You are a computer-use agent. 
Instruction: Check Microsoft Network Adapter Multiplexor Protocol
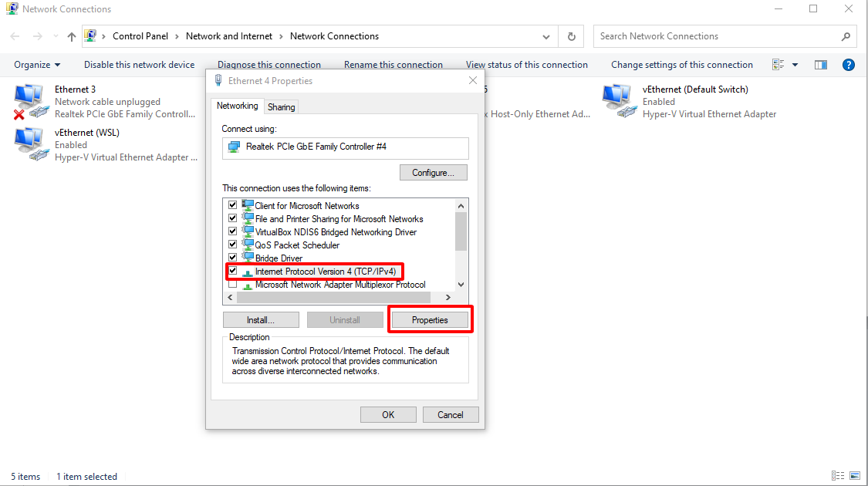(x=232, y=285)
